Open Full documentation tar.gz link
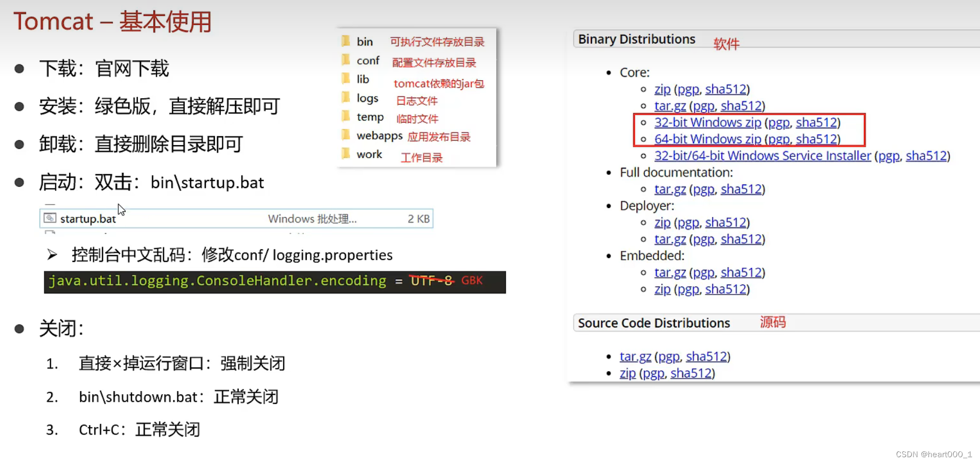Viewport: 980px width, 463px height. [670, 189]
